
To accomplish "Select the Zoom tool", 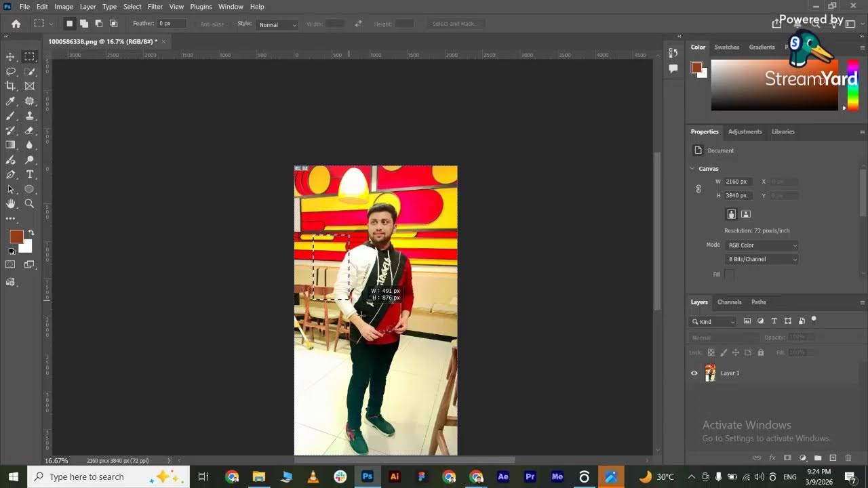I will pos(29,204).
